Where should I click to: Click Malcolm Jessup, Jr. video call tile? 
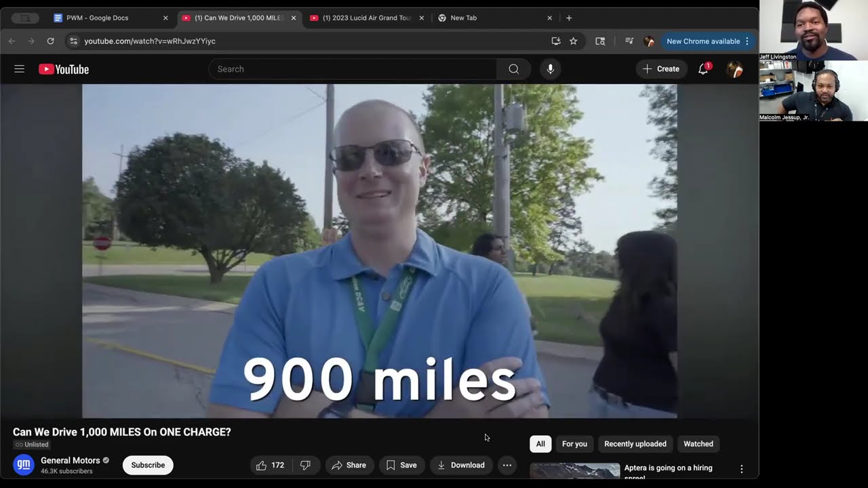[x=813, y=91]
